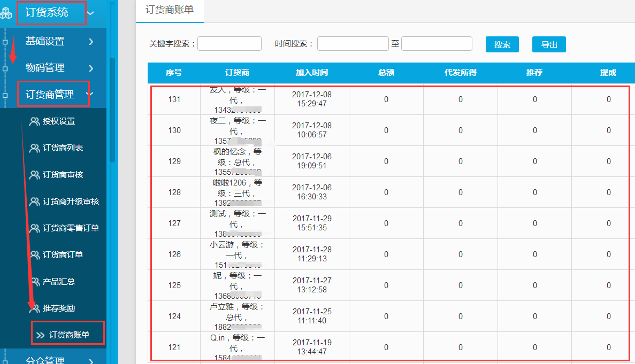Select row number 125
The width and height of the screenshot is (635, 364).
(174, 285)
